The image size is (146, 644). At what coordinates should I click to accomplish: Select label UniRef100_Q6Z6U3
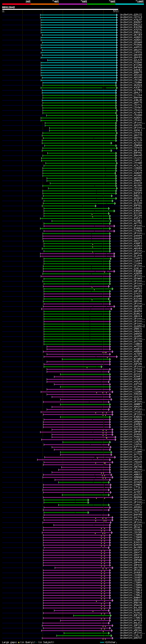[x=131, y=198]
